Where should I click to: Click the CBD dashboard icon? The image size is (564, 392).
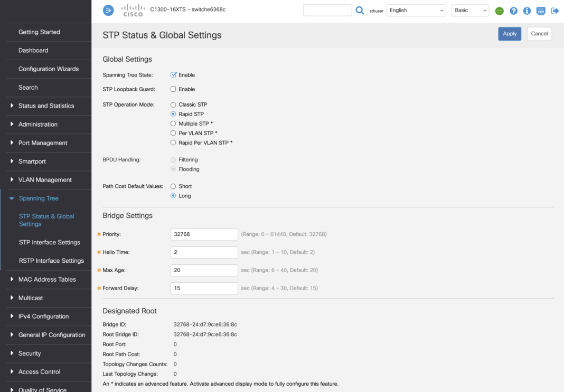tap(541, 11)
